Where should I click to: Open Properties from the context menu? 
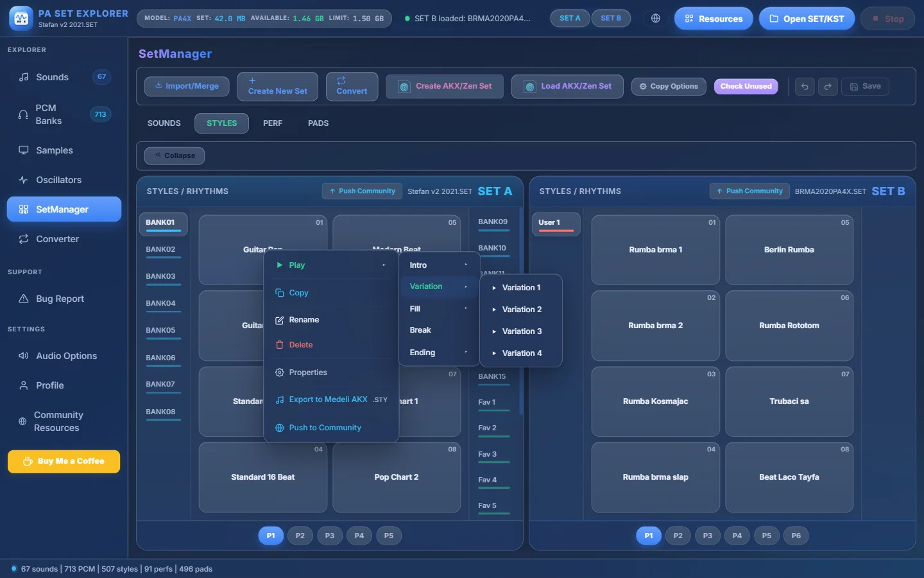click(331, 372)
